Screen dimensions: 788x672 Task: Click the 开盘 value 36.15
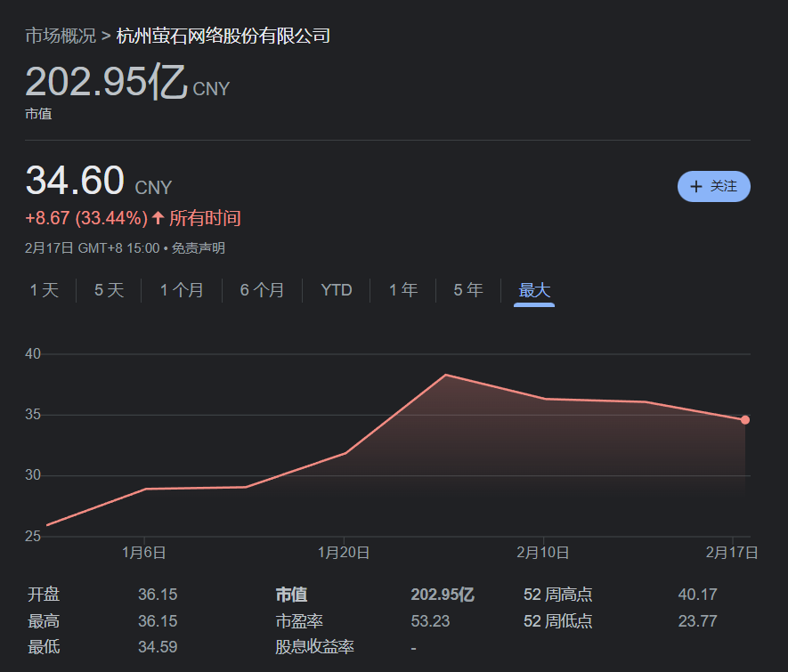tap(158, 595)
